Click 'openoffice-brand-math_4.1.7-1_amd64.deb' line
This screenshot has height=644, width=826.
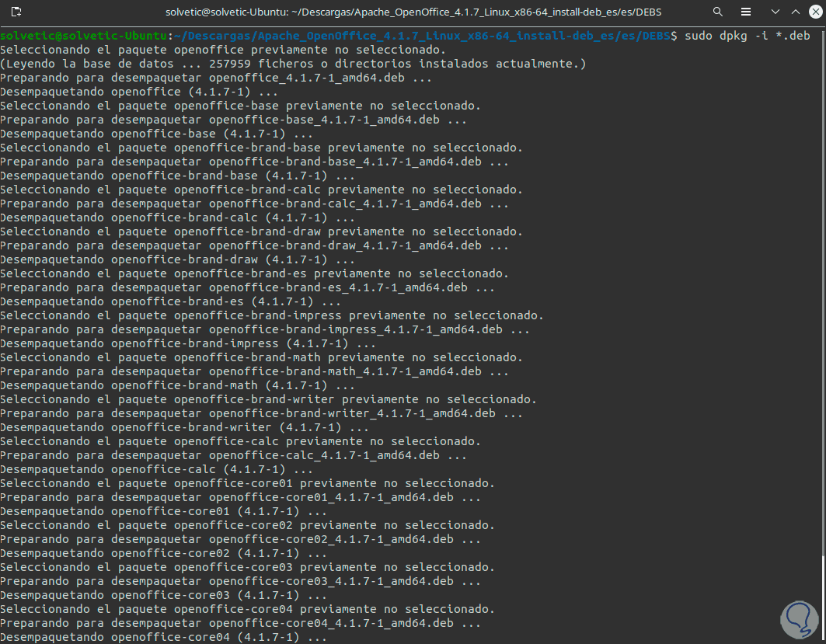254,372
